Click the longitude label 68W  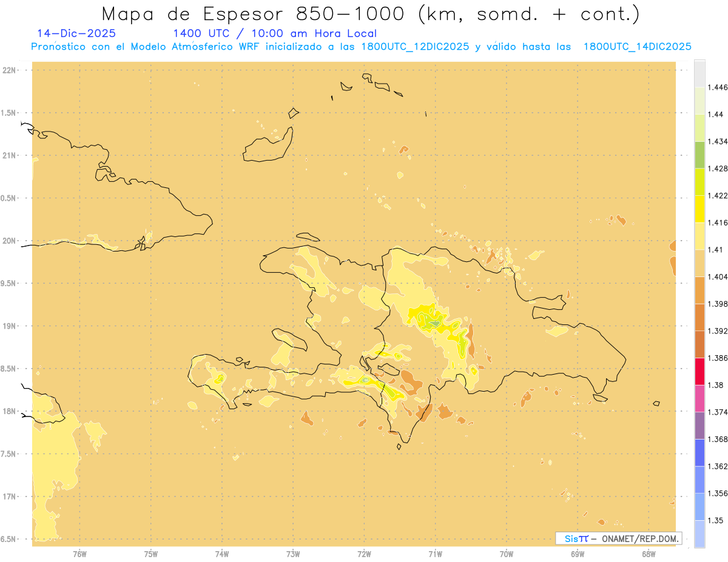tap(649, 554)
